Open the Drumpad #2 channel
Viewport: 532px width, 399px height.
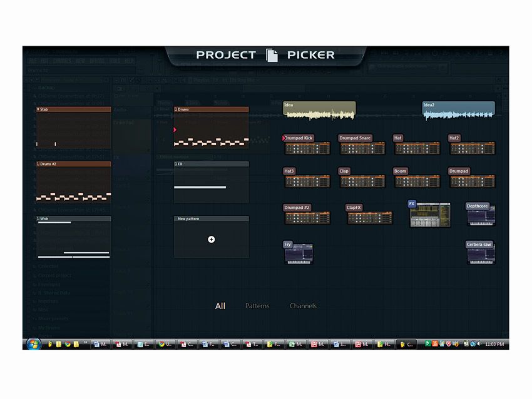point(307,214)
